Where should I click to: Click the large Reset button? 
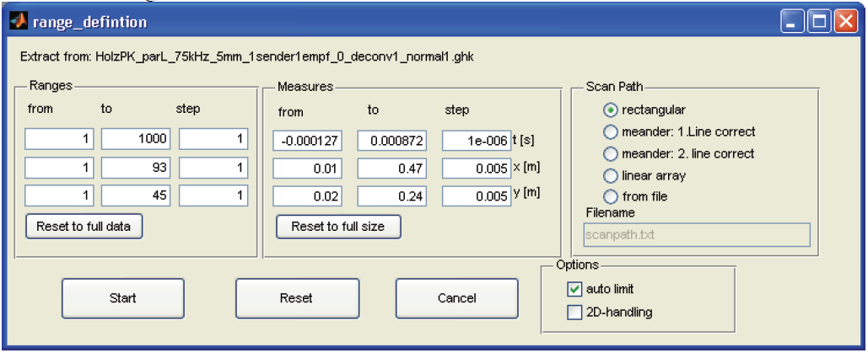pos(297,298)
